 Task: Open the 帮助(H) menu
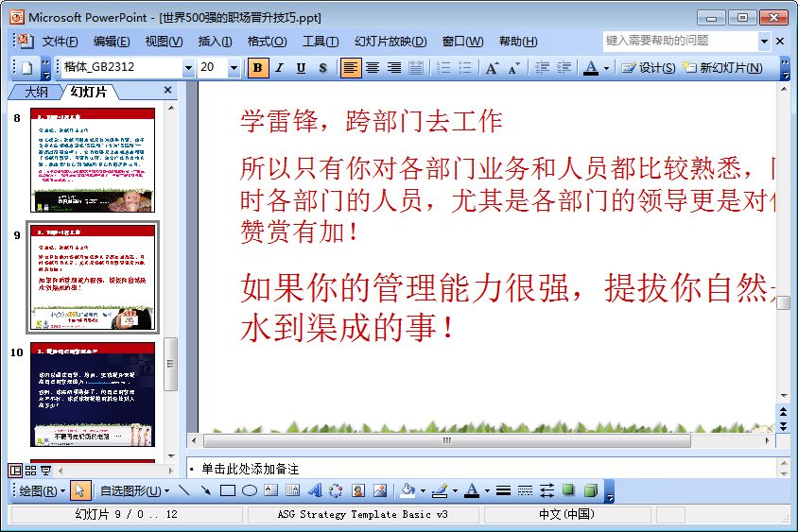518,42
